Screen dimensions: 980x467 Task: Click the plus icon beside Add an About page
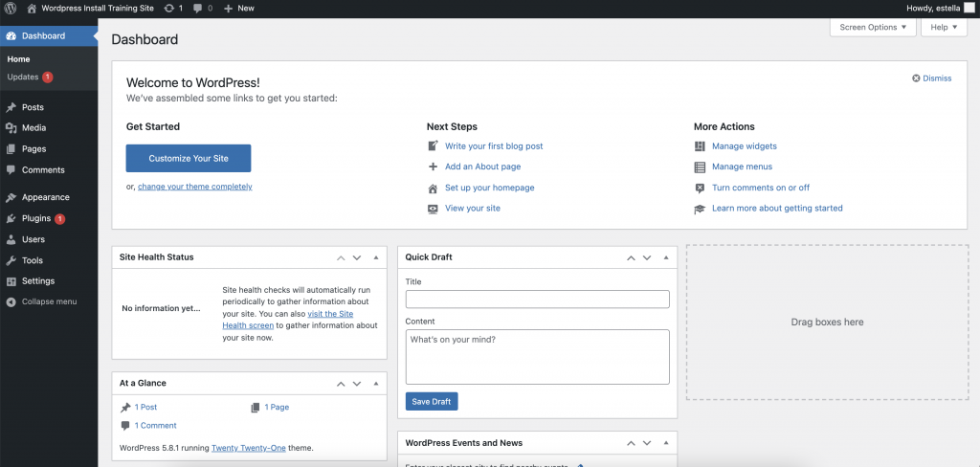(434, 167)
